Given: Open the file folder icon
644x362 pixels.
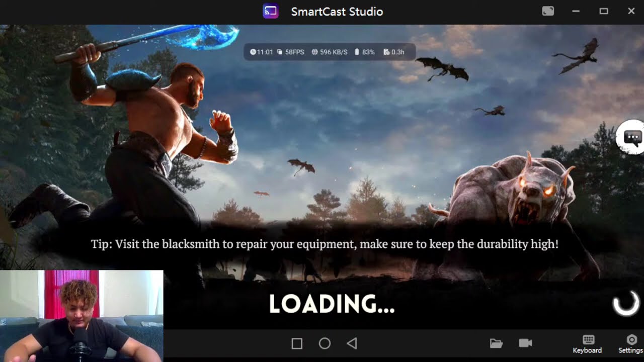Looking at the screenshot, I should point(496,343).
